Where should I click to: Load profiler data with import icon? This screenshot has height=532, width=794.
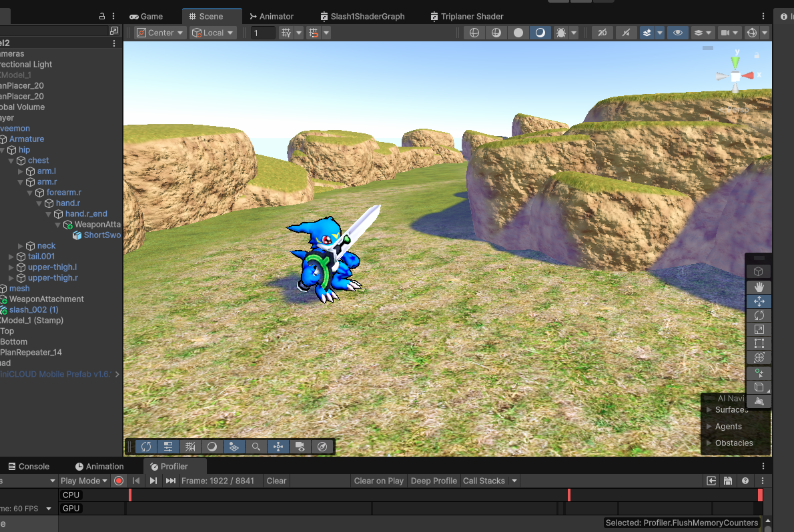[x=711, y=481]
